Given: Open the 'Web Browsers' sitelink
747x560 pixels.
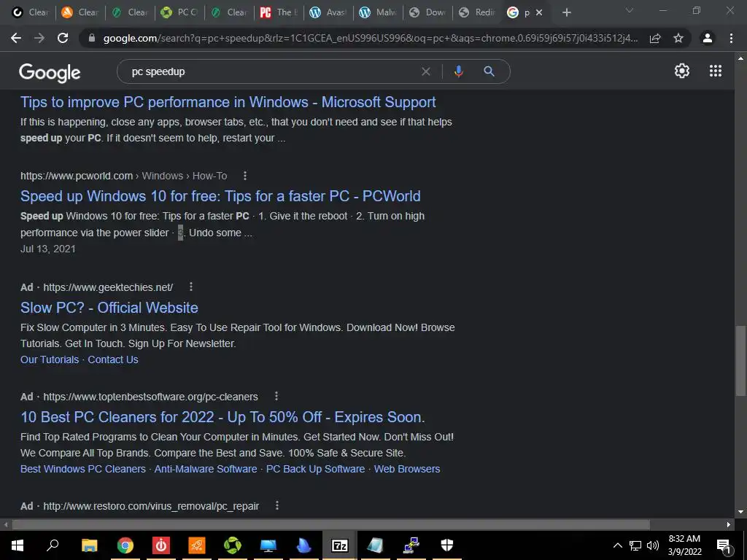Looking at the screenshot, I should point(407,469).
